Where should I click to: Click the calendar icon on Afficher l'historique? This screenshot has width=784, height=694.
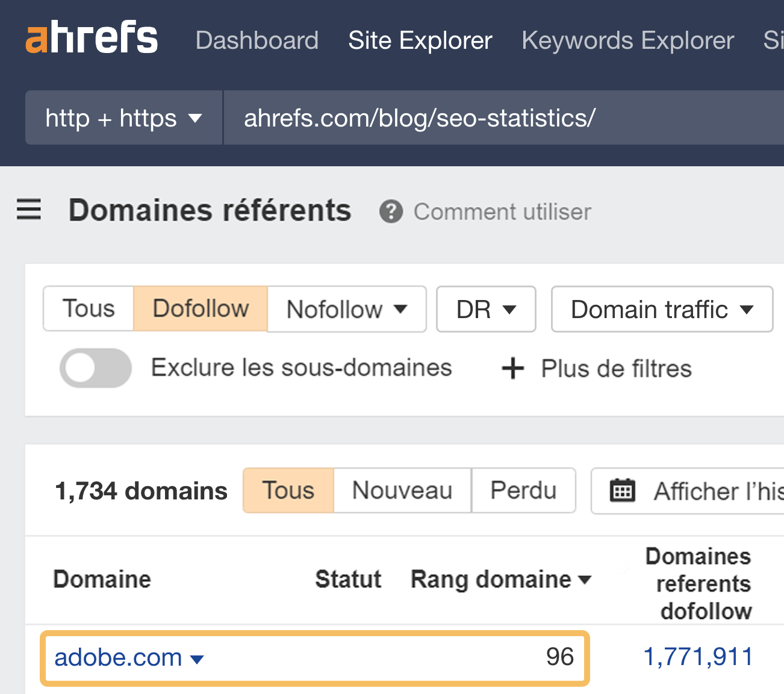point(623,490)
